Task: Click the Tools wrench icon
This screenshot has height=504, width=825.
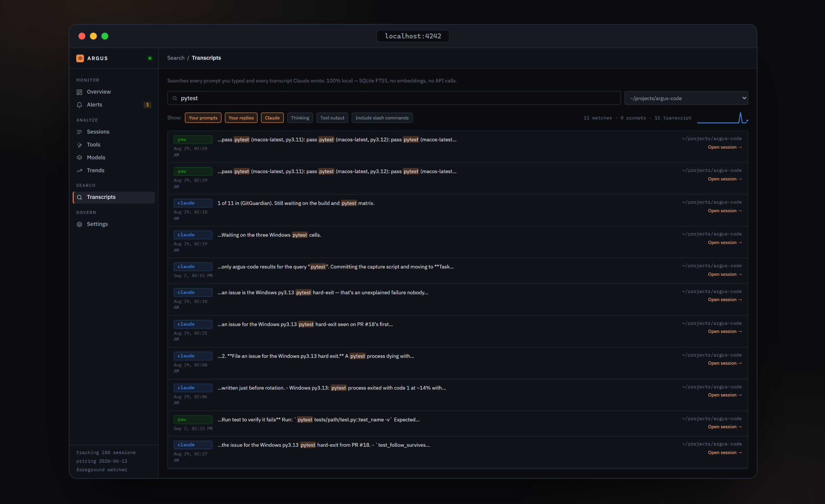Action: 79,145
